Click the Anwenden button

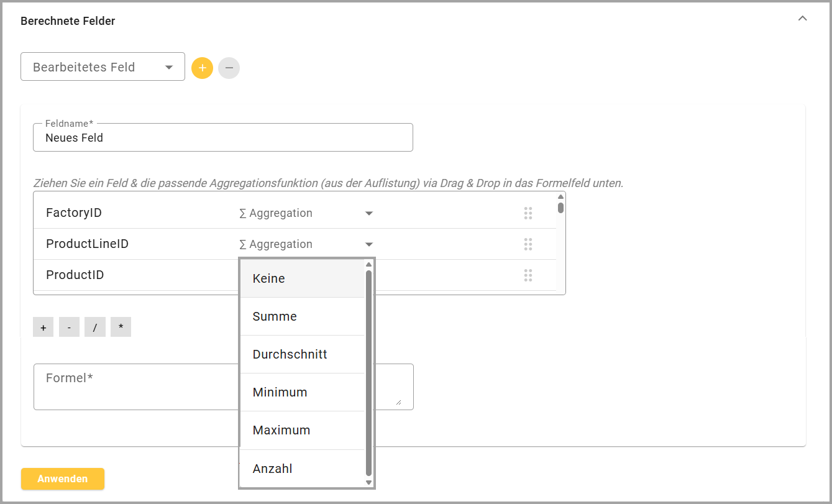tap(62, 479)
